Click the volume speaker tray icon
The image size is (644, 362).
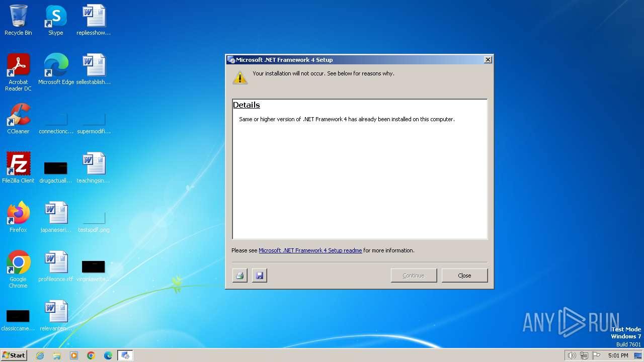click(x=572, y=355)
